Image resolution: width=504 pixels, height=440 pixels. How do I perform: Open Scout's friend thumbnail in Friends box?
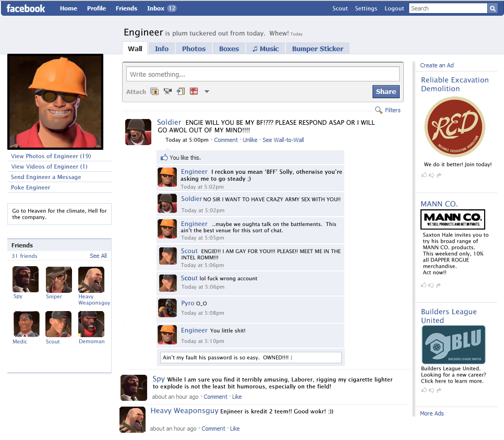58,324
